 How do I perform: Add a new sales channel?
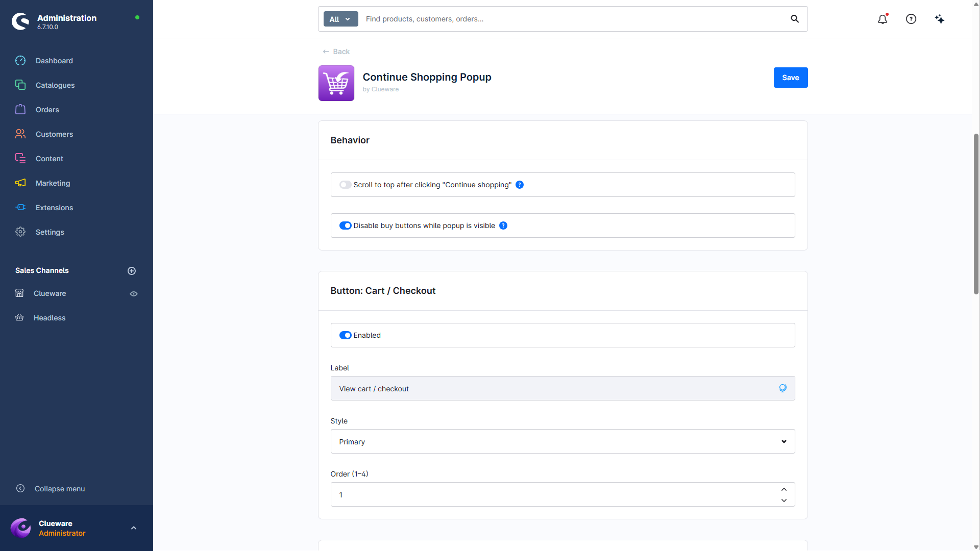pyautogui.click(x=132, y=271)
